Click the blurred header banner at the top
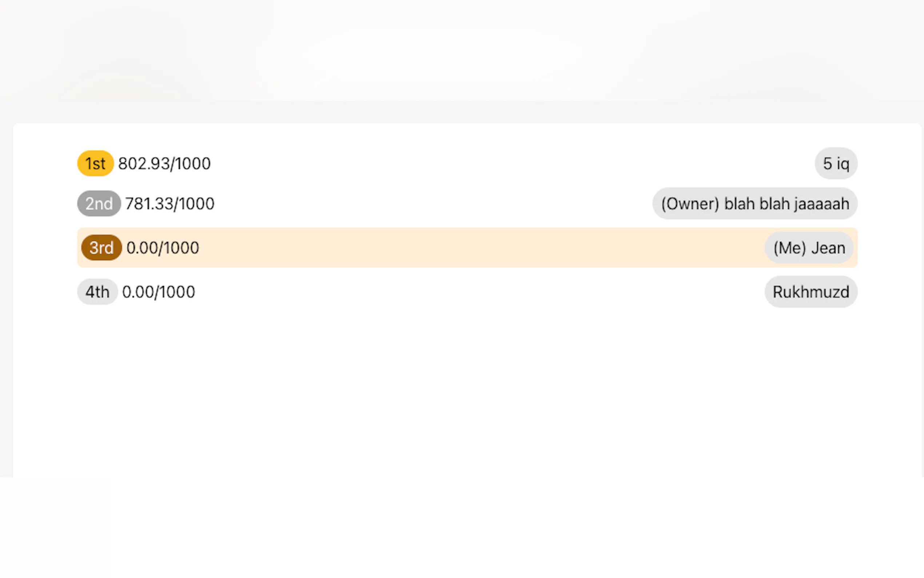 pos(458,50)
